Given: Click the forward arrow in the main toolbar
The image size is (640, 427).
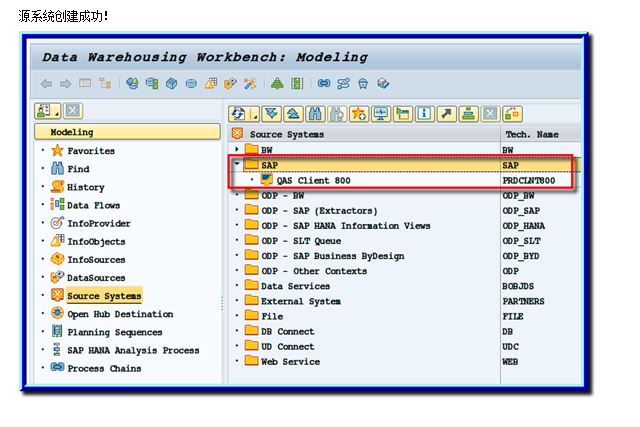Looking at the screenshot, I should click(x=65, y=84).
